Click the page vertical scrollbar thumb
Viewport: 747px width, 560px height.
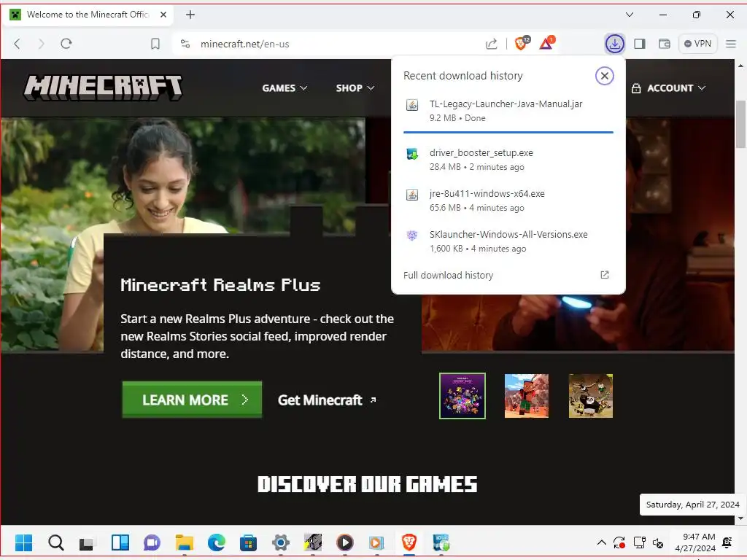click(740, 124)
